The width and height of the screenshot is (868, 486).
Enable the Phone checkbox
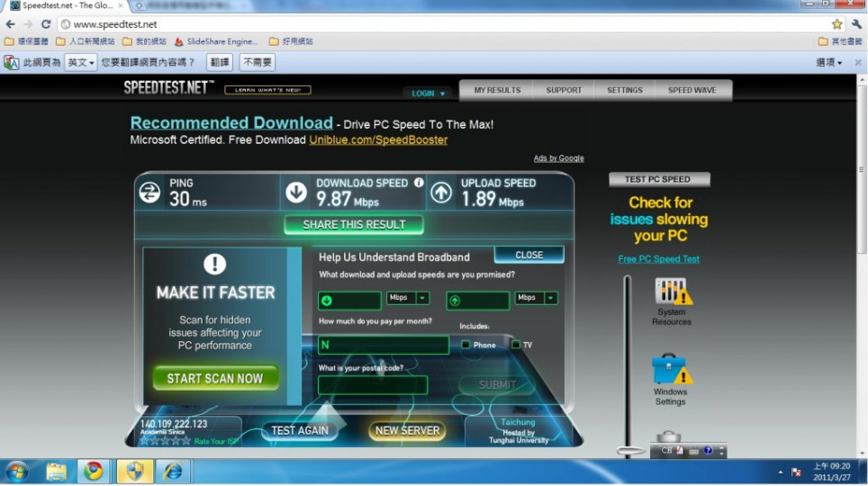coord(466,345)
